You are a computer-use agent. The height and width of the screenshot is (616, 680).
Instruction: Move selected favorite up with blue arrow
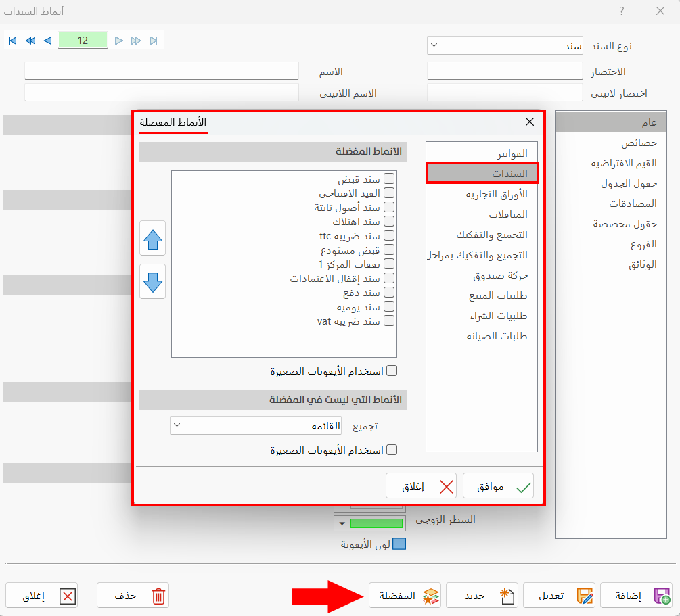[153, 239]
